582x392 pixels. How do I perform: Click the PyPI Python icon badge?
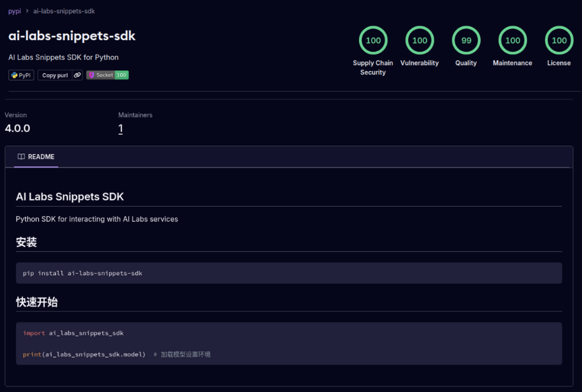click(21, 75)
